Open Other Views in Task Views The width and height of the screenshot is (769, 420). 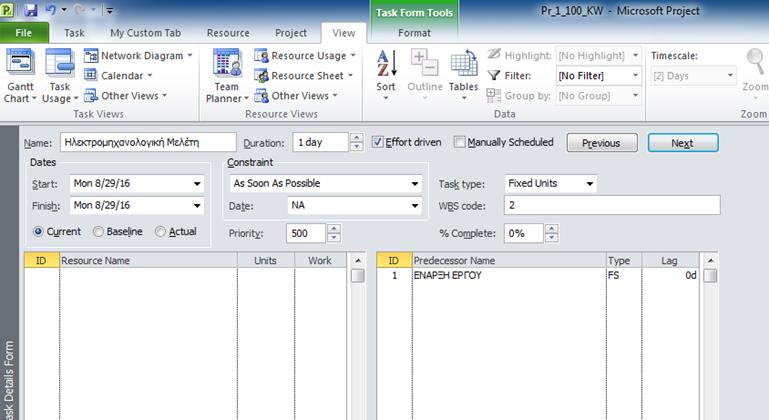pyautogui.click(x=126, y=96)
